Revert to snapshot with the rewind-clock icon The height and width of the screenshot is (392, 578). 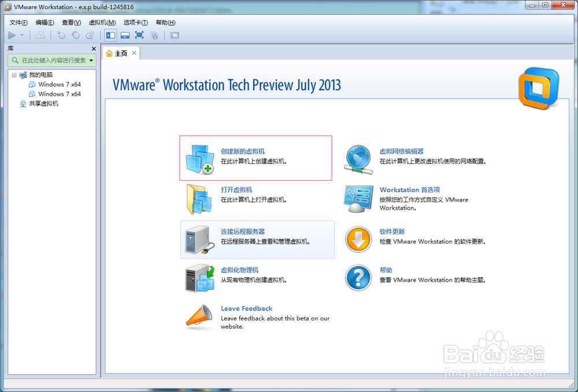(75, 35)
